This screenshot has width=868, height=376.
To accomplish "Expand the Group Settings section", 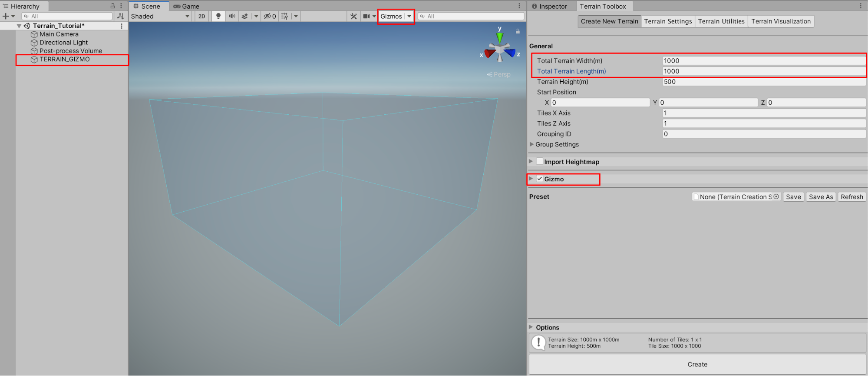I will (531, 144).
